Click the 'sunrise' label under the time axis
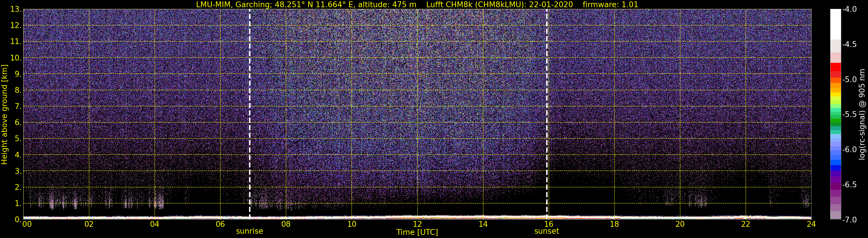The width and height of the screenshot is (868, 238). pos(249,231)
